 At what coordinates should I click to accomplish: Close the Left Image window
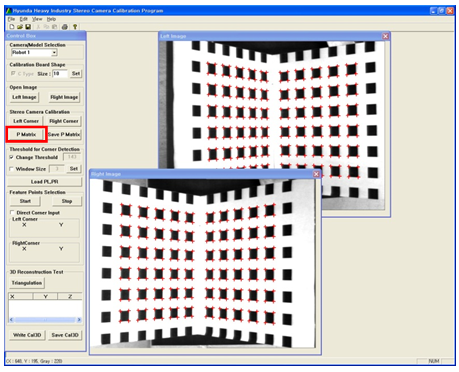[x=386, y=36]
